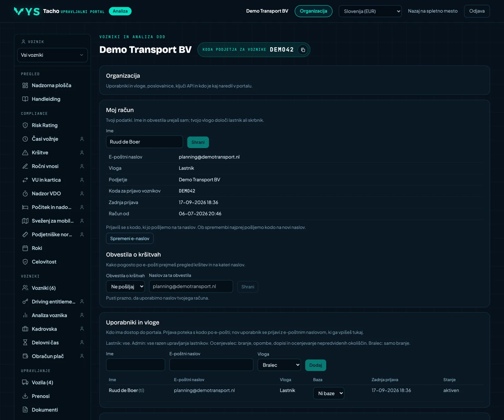Open Celovitost shield-check icon
504x420 pixels.
pos(25,262)
